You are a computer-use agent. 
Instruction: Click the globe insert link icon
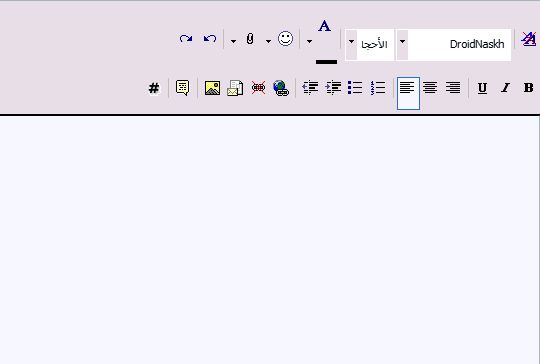pyautogui.click(x=281, y=88)
